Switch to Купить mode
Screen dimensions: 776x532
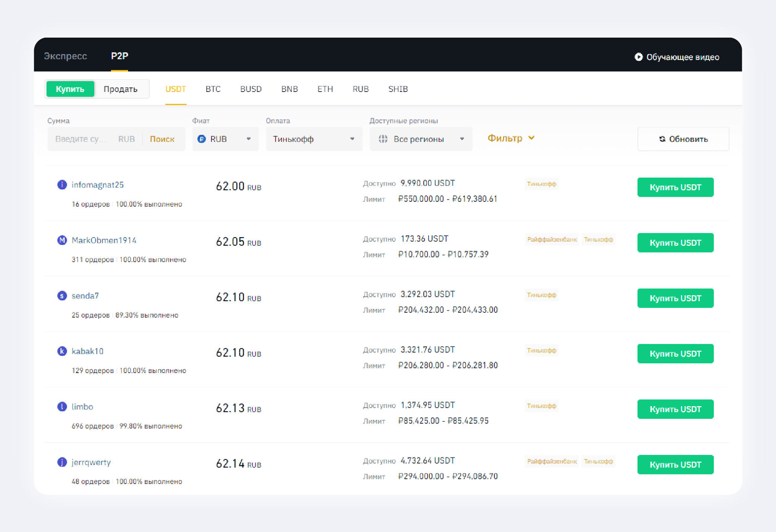[70, 89]
